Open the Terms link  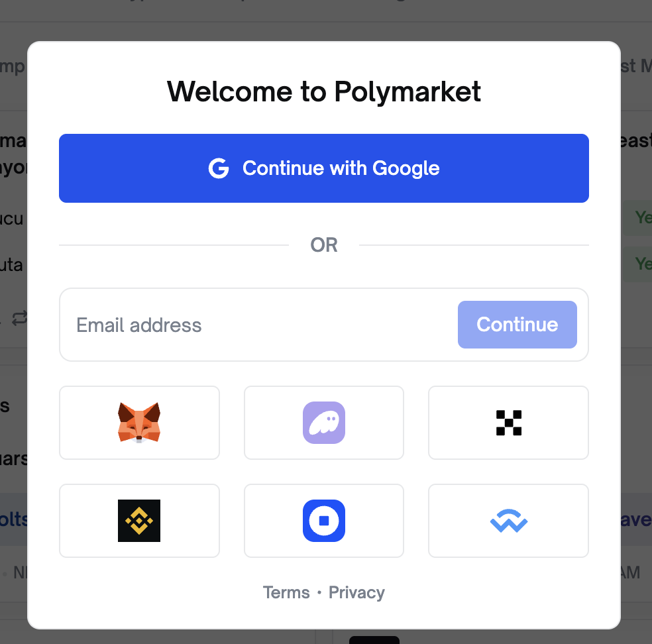click(x=286, y=592)
